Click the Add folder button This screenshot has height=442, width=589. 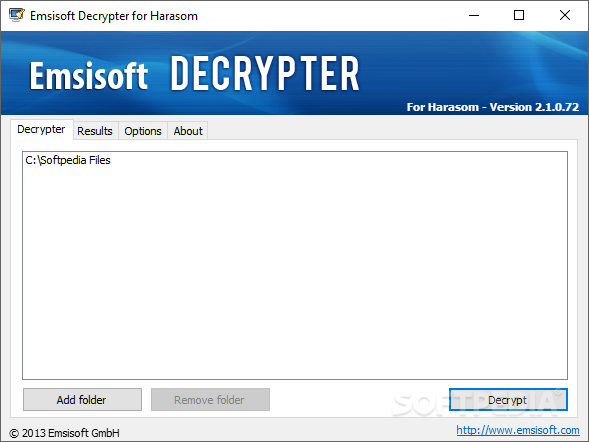coord(82,400)
